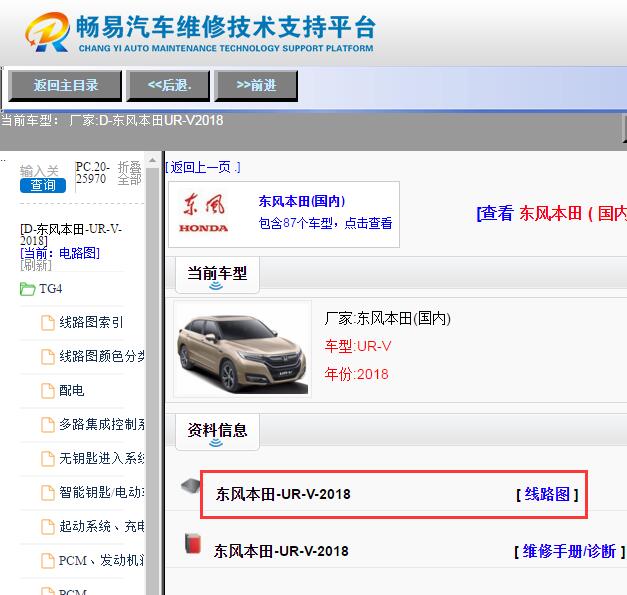The image size is (627, 595).
Task: Select 车型:UR-V text
Action: click(x=358, y=346)
